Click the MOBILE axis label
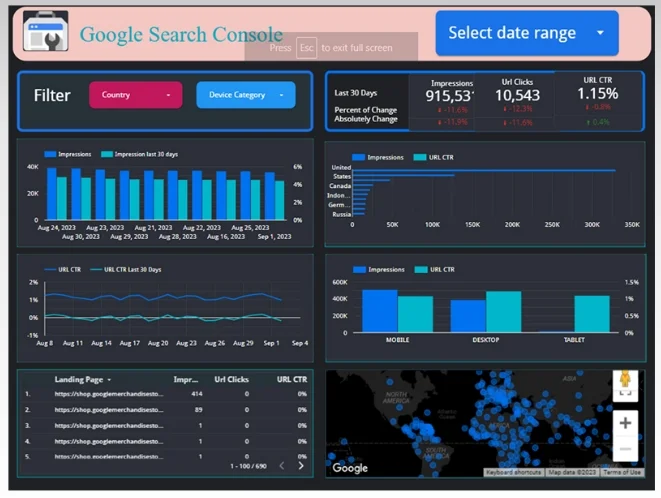The width and height of the screenshot is (661, 498). click(398, 340)
